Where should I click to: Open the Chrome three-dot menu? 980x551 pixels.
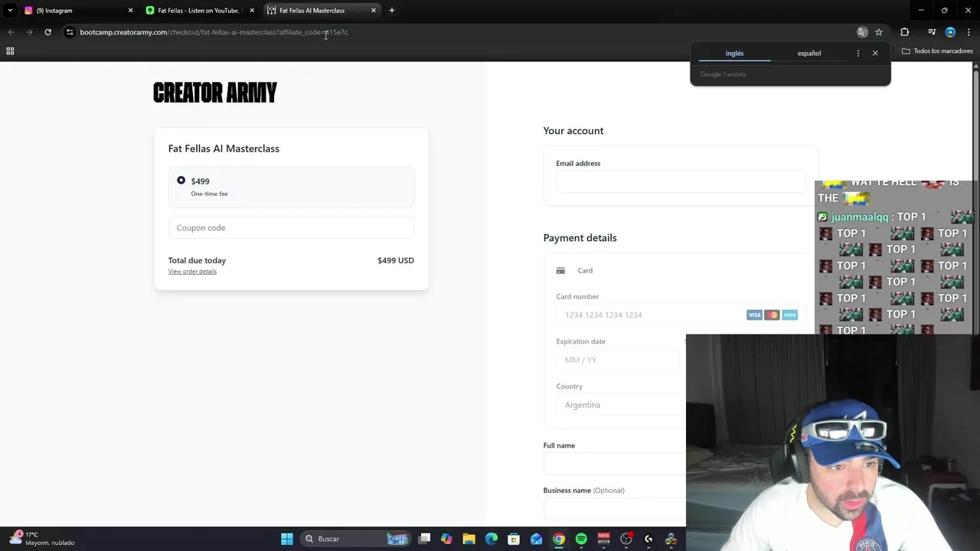(968, 32)
